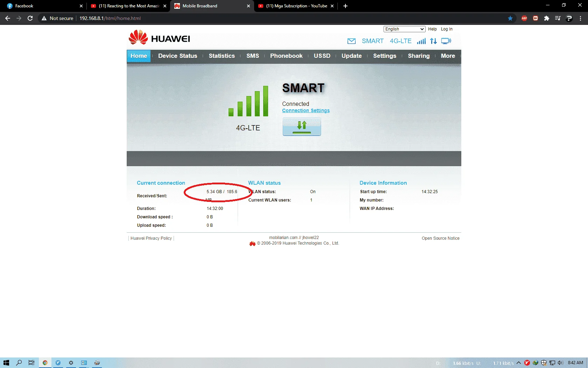
Task: Click the WLAN device monitor icon in header
Action: coord(446,41)
